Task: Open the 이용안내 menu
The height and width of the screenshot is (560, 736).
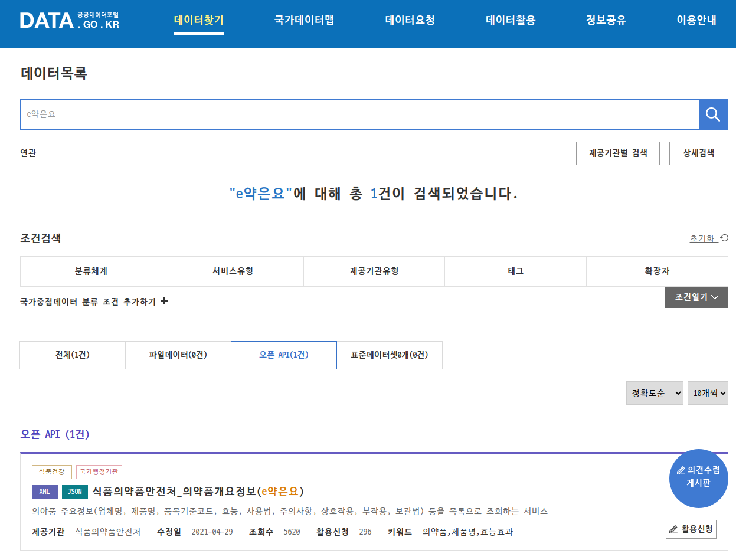Action: pos(696,20)
